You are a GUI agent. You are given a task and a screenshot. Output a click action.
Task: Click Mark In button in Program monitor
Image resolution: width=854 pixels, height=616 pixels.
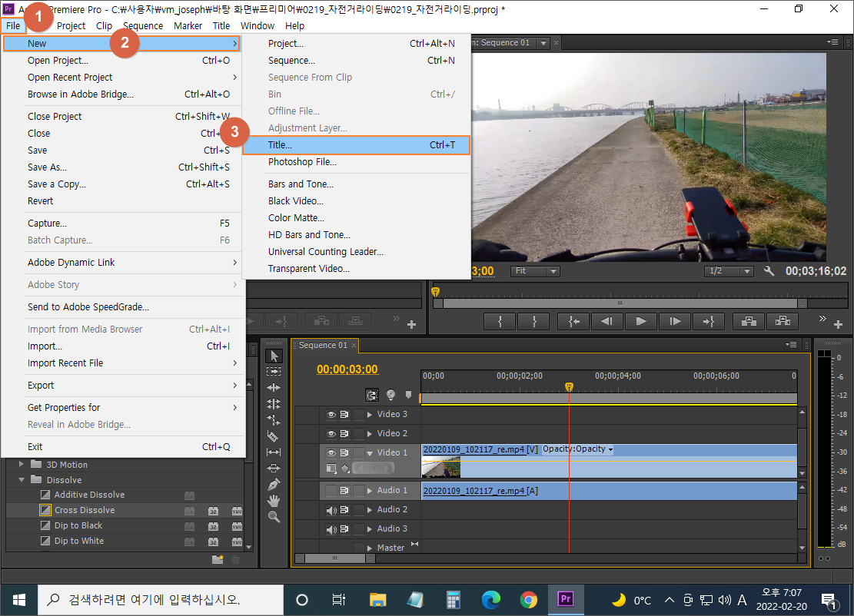click(500, 322)
